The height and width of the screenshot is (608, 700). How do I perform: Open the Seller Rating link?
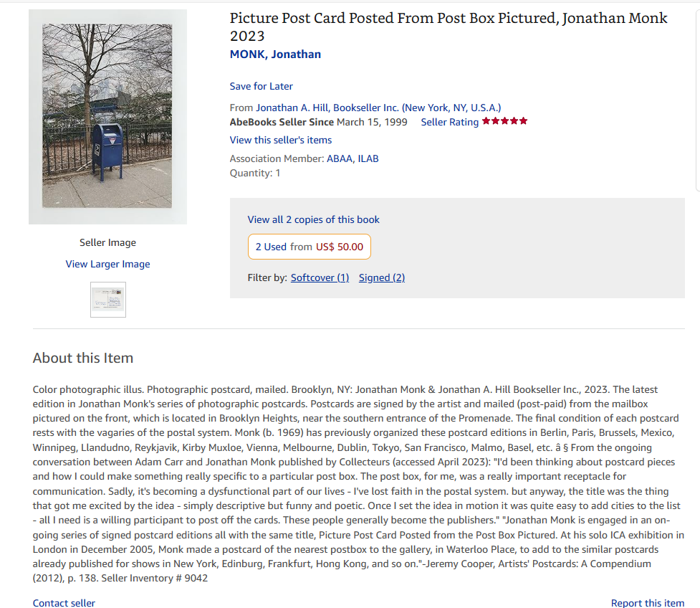(449, 122)
